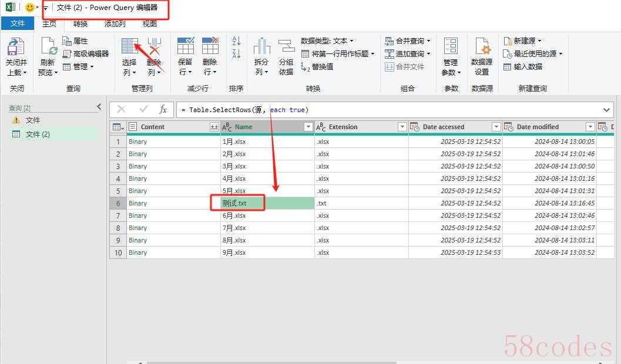Click the 删除列 remove columns icon
The height and width of the screenshot is (364, 621).
point(154,47)
